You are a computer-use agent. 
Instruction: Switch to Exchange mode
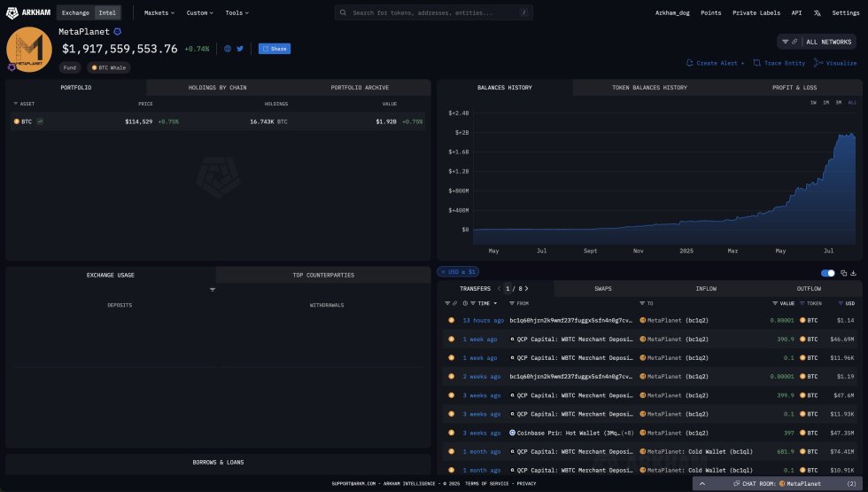75,13
